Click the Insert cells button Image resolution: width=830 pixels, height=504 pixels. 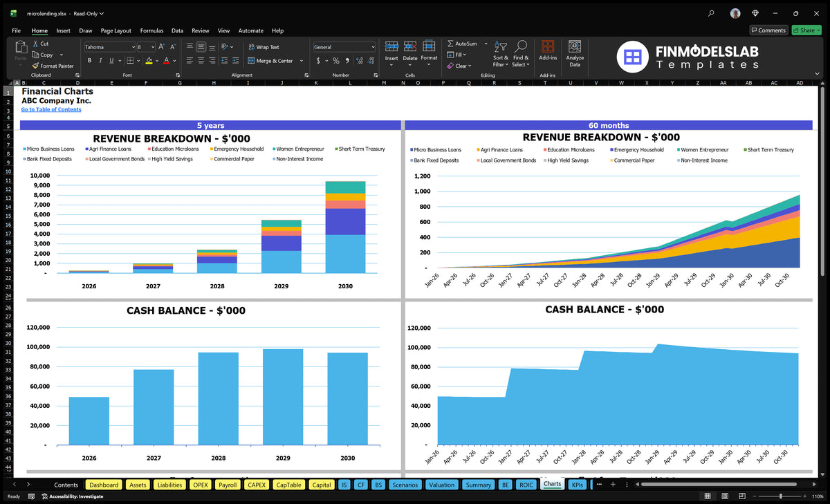tap(391, 52)
